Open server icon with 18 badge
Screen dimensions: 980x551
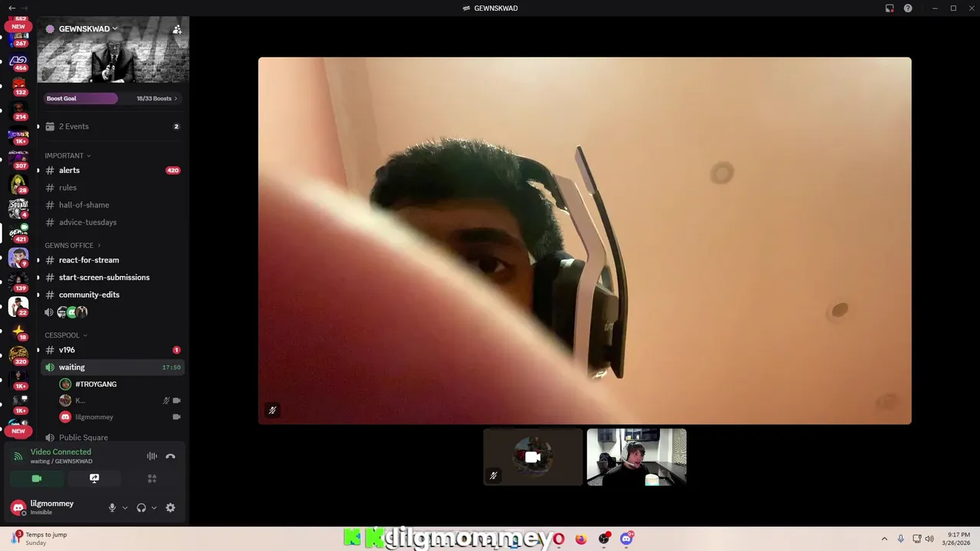[x=18, y=331]
